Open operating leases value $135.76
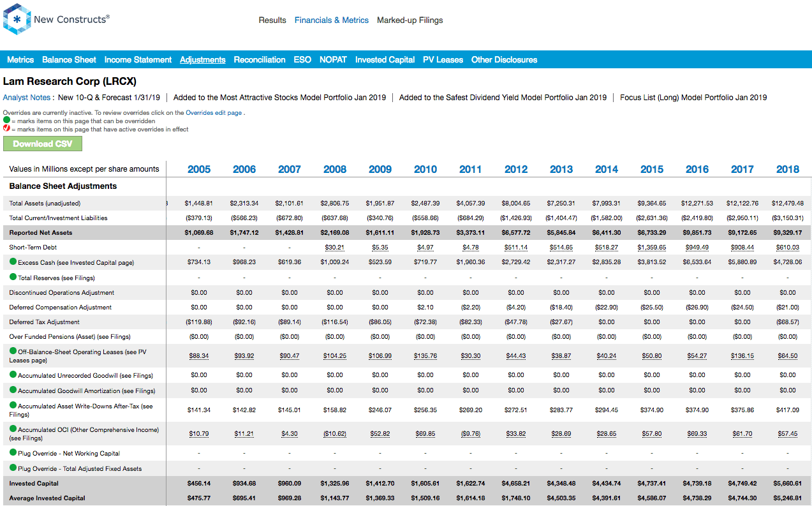The width and height of the screenshot is (812, 506). pos(425,355)
